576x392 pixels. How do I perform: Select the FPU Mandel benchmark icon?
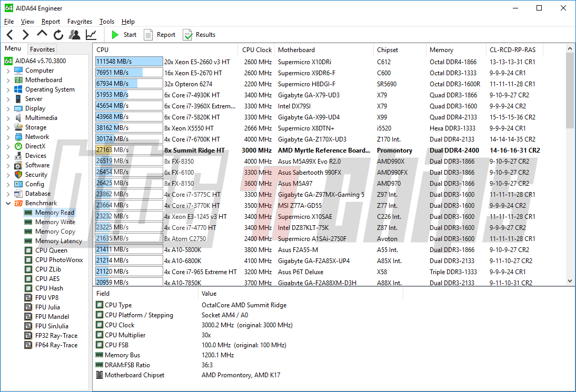point(28,317)
